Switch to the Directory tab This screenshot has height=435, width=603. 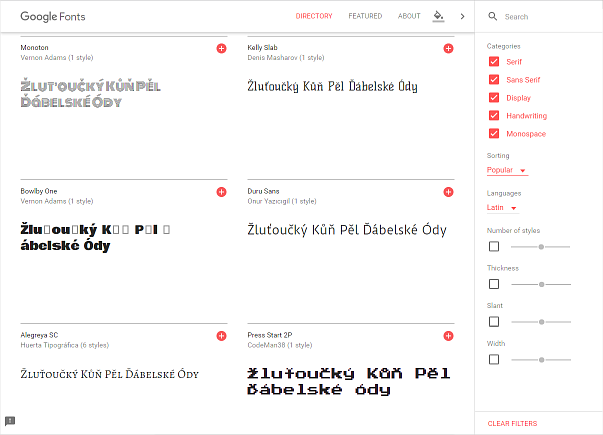coord(314,16)
